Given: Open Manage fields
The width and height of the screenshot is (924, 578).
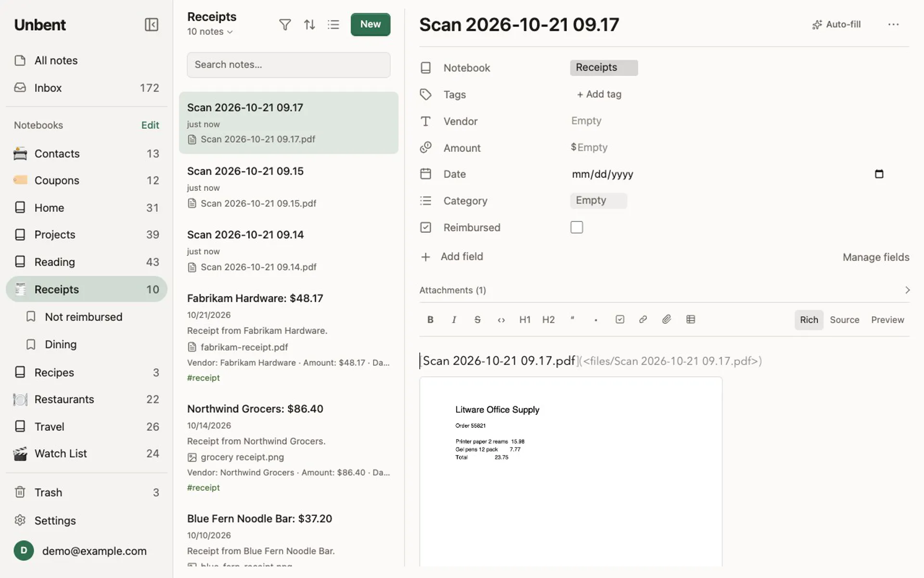Looking at the screenshot, I should (876, 257).
